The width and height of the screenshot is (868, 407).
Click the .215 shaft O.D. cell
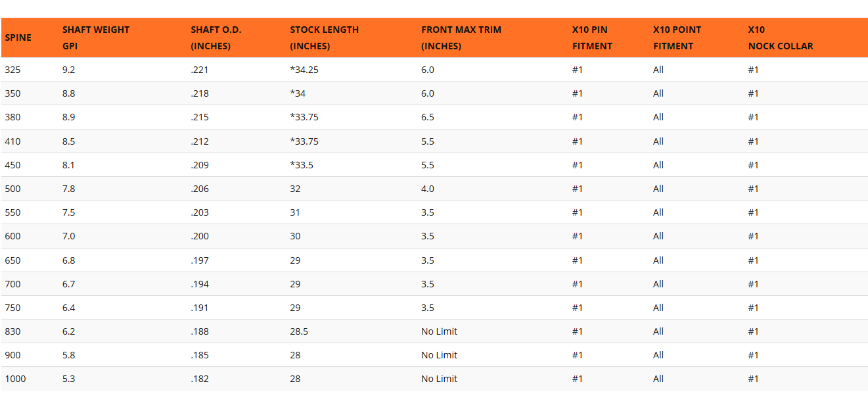(200, 117)
